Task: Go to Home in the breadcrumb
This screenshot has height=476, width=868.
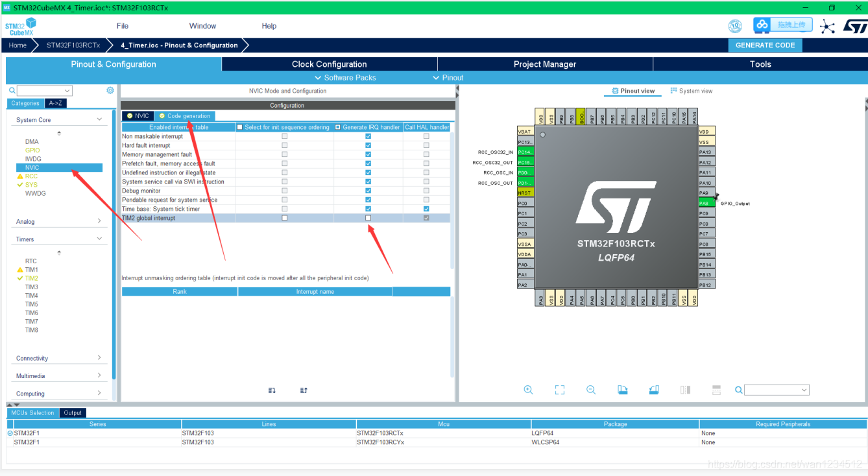Action: [18, 45]
